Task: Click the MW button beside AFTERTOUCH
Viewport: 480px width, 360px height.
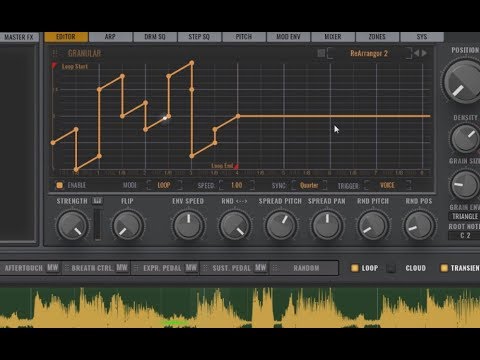Action: pos(53,268)
